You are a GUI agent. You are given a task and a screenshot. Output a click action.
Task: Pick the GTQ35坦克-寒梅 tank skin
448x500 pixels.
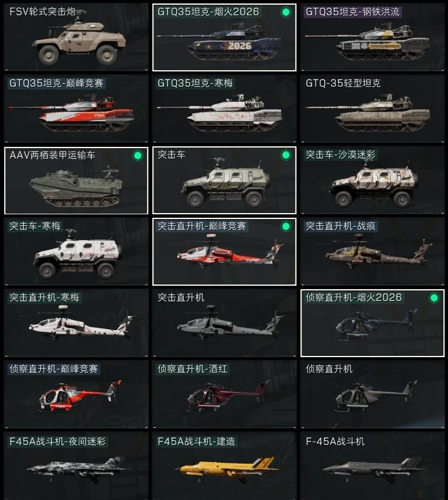(x=224, y=109)
